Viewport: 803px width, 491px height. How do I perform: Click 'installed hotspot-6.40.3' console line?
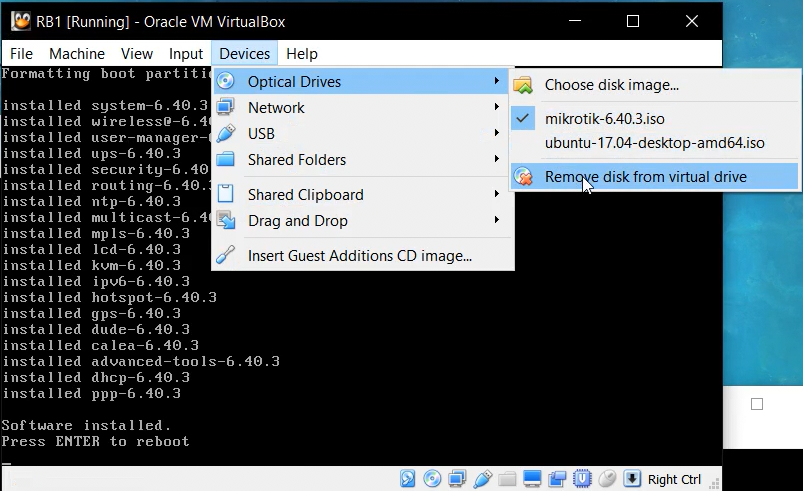[110, 297]
